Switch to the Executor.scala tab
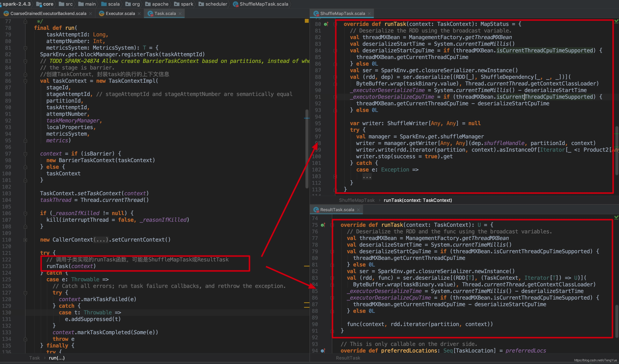The width and height of the screenshot is (619, 364). pyautogui.click(x=120, y=13)
